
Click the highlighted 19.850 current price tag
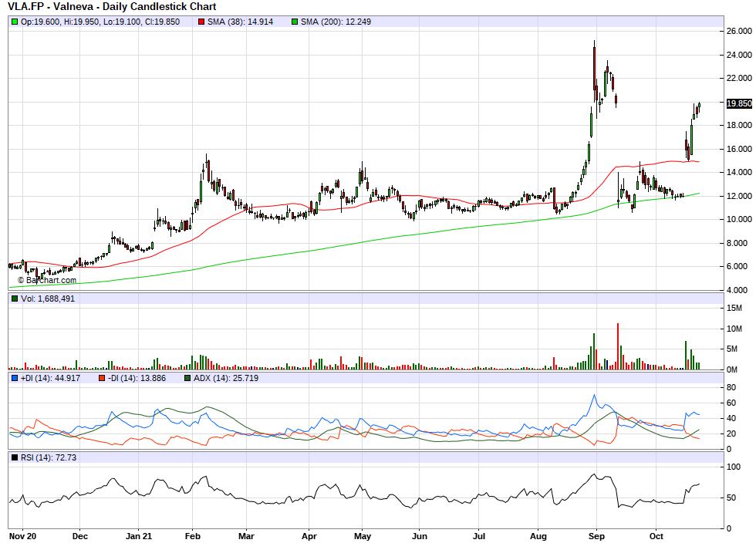[x=739, y=103]
